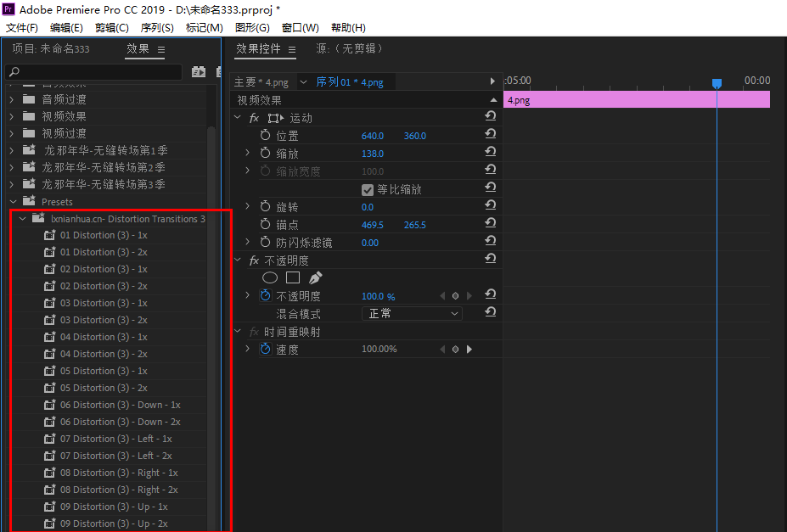The height and width of the screenshot is (532, 787).
Task: Select preset 01 Distortion (3) - 1x
Action: [x=104, y=235]
